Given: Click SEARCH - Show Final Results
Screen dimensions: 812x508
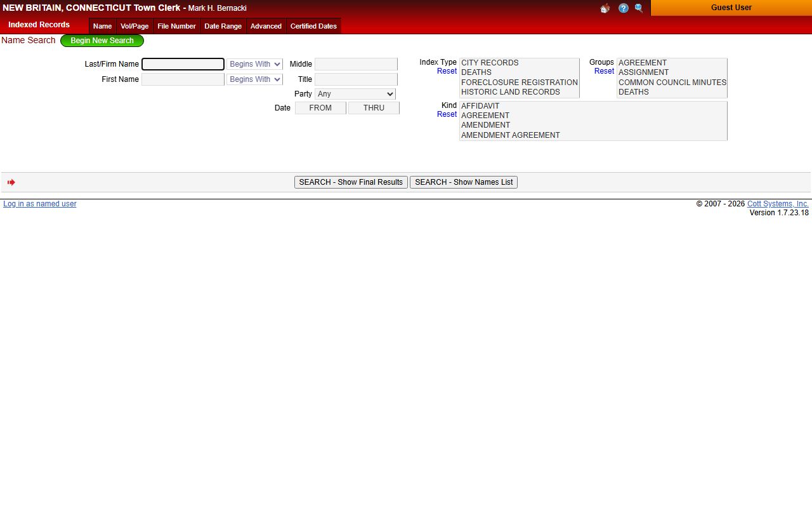Looking at the screenshot, I should (x=351, y=182).
